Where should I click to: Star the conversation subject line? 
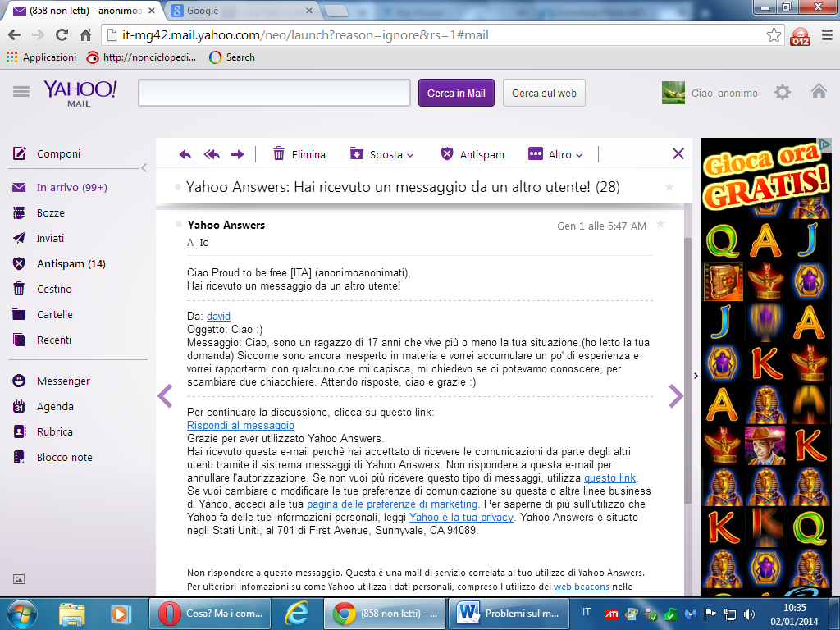[669, 188]
